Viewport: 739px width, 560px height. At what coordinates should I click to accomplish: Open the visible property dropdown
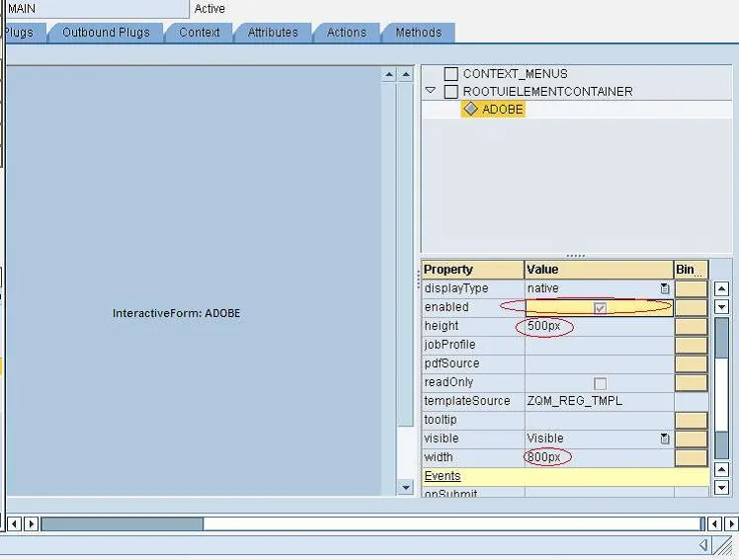tap(665, 439)
